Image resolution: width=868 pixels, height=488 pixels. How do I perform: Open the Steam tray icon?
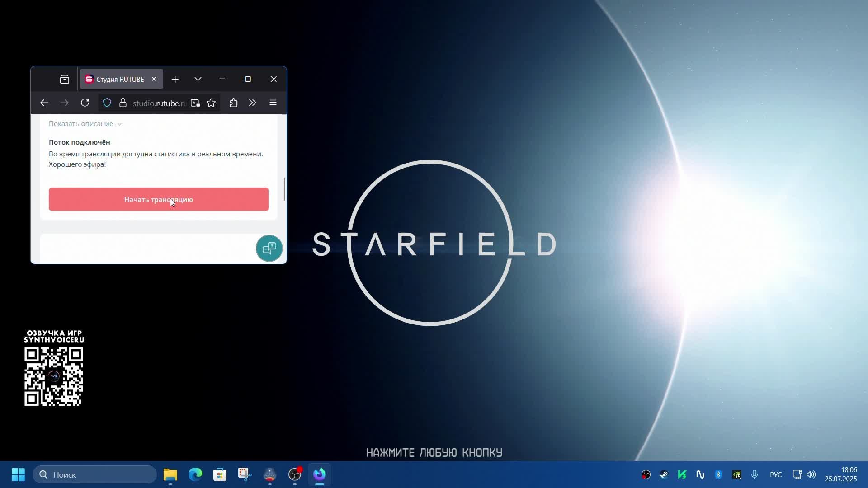click(664, 474)
